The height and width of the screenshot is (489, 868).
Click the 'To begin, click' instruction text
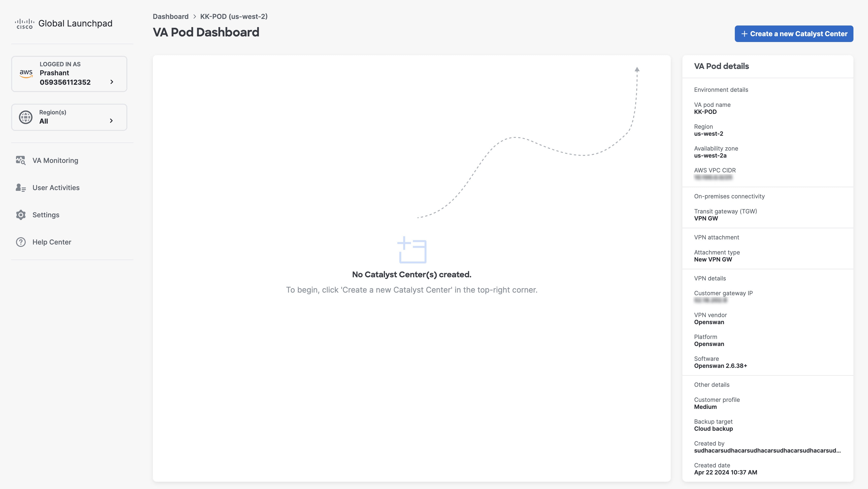click(x=412, y=290)
